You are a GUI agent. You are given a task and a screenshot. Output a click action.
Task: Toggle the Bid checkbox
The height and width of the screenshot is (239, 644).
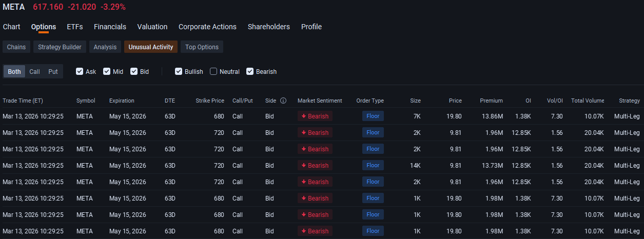(134, 71)
